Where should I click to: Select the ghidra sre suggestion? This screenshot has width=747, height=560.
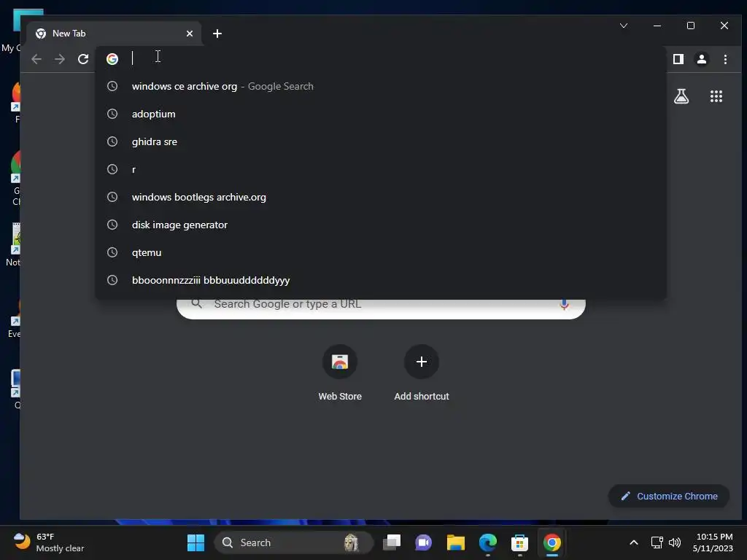click(x=381, y=141)
